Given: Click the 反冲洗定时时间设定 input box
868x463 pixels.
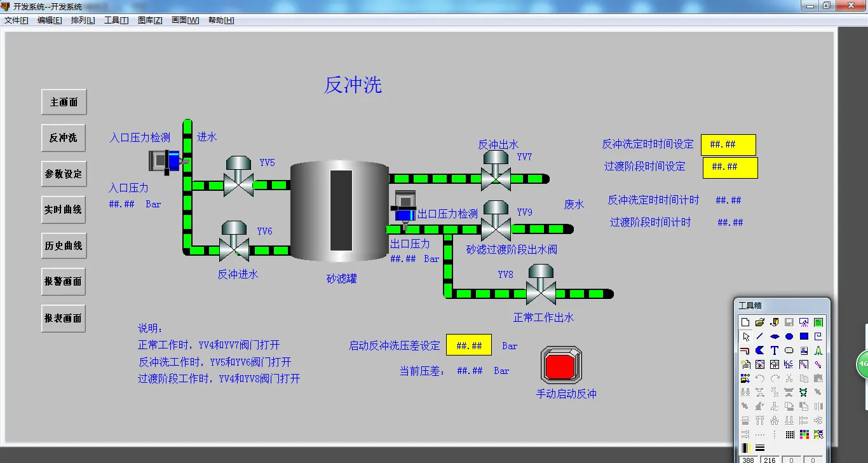Looking at the screenshot, I should pos(728,144).
